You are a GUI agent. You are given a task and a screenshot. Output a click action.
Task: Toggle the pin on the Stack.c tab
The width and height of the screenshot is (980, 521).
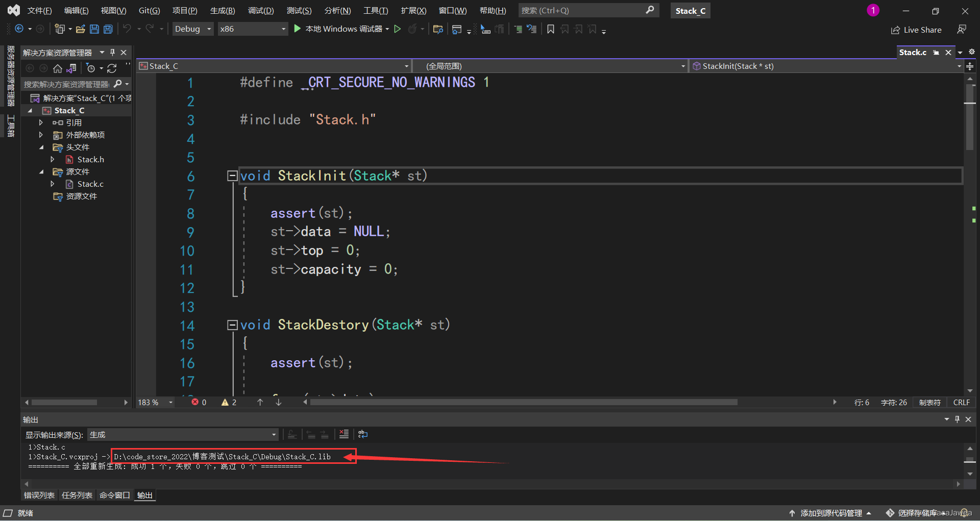pyautogui.click(x=936, y=52)
